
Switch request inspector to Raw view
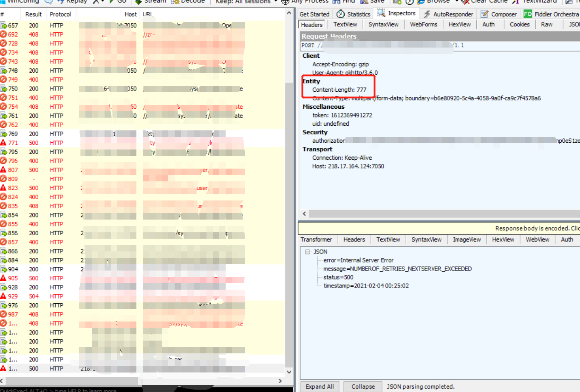click(547, 24)
